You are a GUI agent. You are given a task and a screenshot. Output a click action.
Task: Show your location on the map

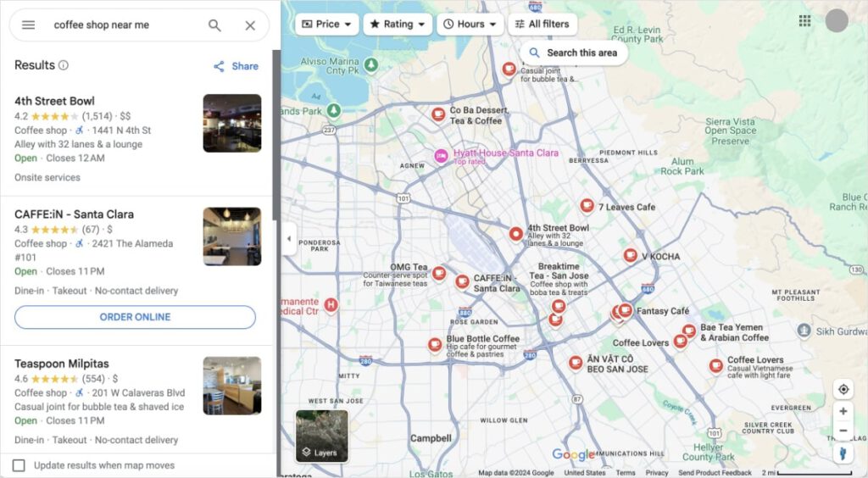point(843,390)
